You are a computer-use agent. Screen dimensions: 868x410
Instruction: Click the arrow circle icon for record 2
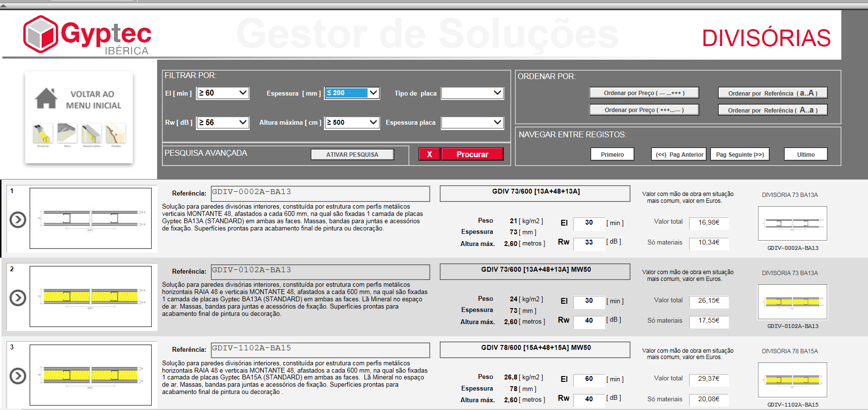pos(18,297)
